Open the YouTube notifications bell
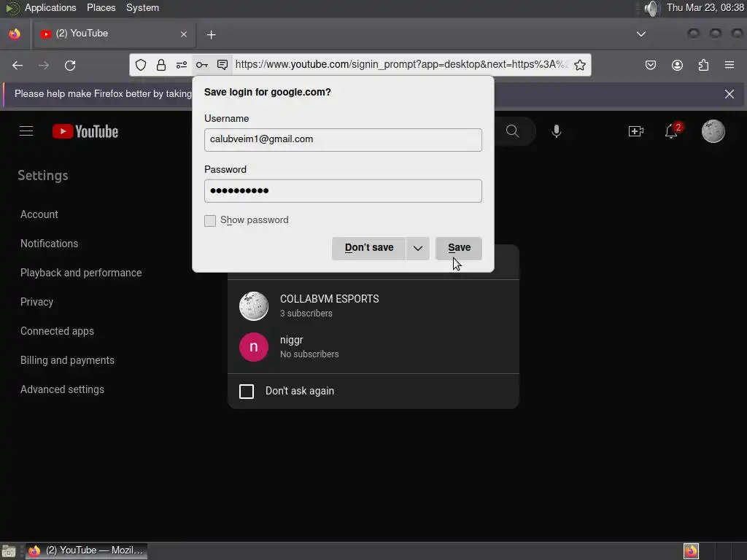747x560 pixels. (x=671, y=131)
